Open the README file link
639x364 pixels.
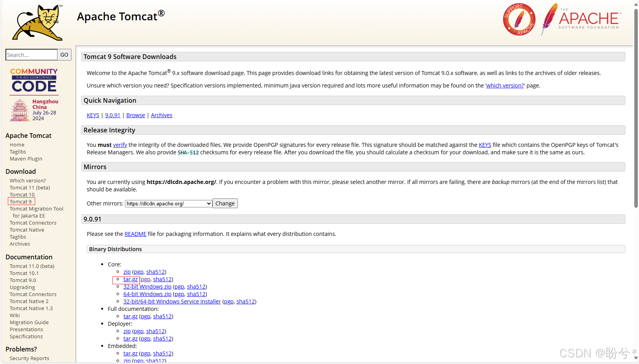point(135,234)
